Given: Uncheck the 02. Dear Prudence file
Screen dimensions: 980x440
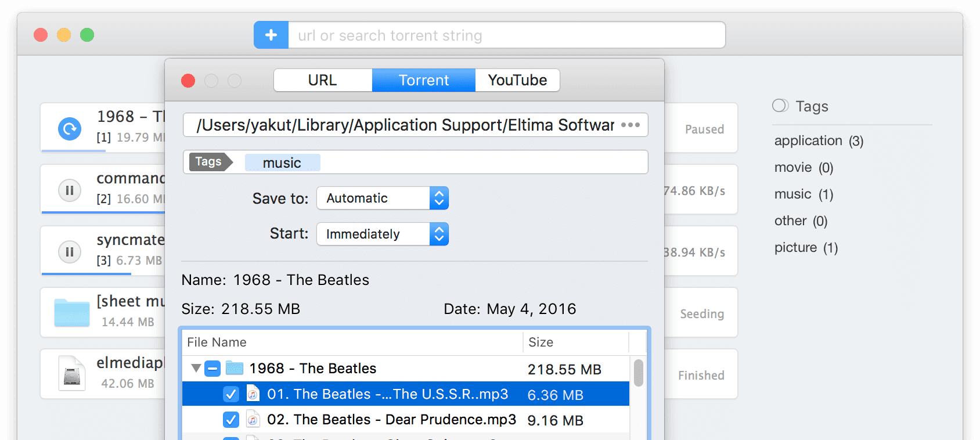Looking at the screenshot, I should point(231,420).
